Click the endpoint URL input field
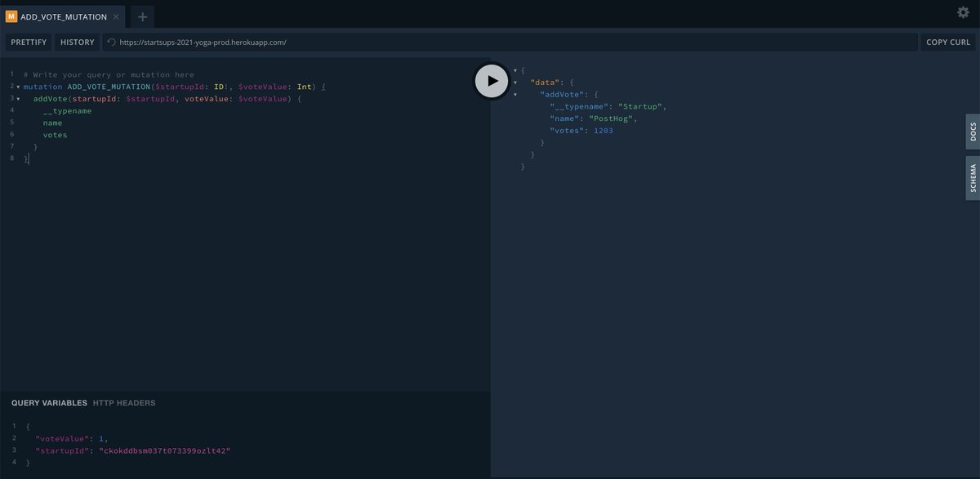 (x=510, y=42)
